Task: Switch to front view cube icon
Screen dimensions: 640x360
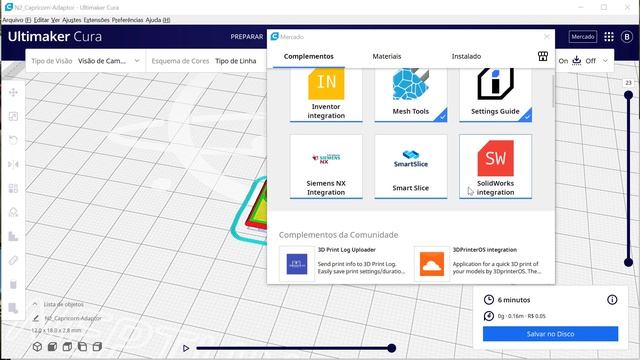Action: pos(52,347)
